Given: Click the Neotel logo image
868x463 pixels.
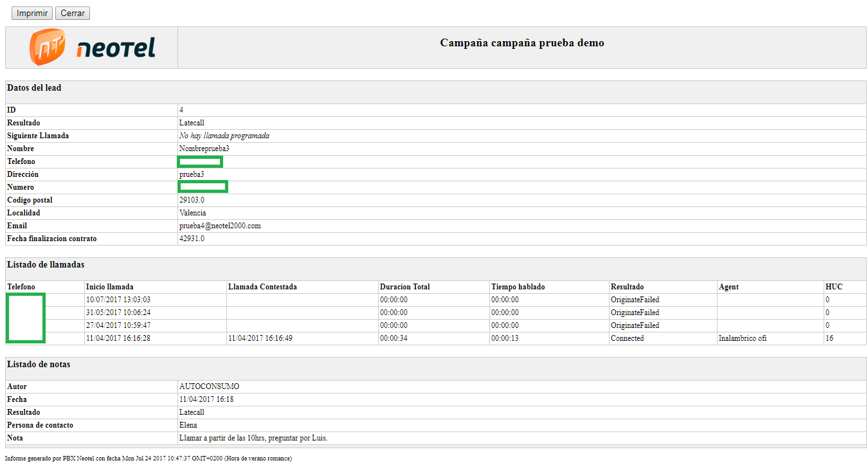Looking at the screenshot, I should pos(92,47).
